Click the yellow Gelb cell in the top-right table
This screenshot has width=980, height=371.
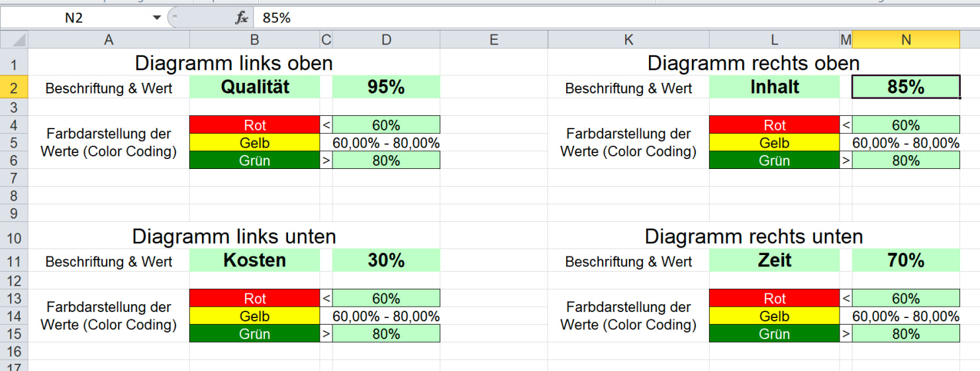tap(774, 142)
